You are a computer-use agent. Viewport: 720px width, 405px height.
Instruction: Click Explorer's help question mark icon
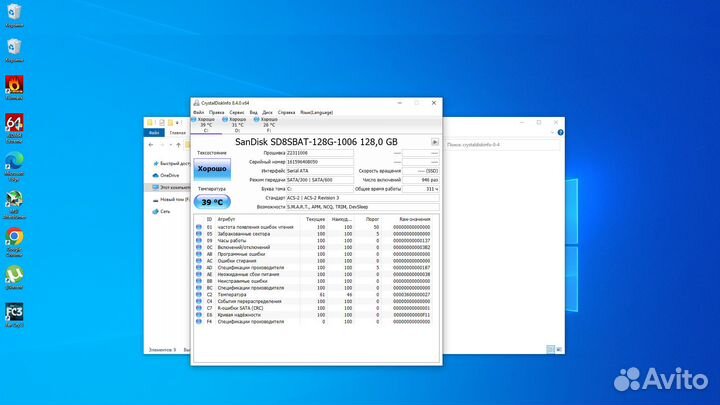point(560,132)
